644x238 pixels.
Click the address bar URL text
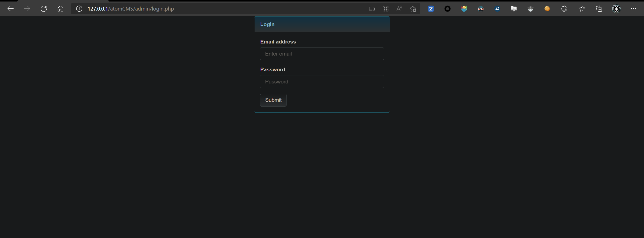click(131, 9)
